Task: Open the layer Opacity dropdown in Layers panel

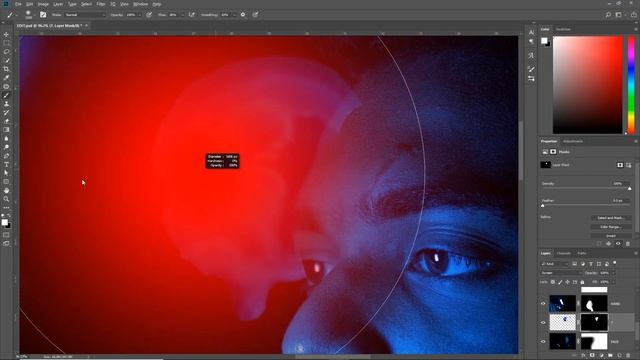Action: (613, 273)
